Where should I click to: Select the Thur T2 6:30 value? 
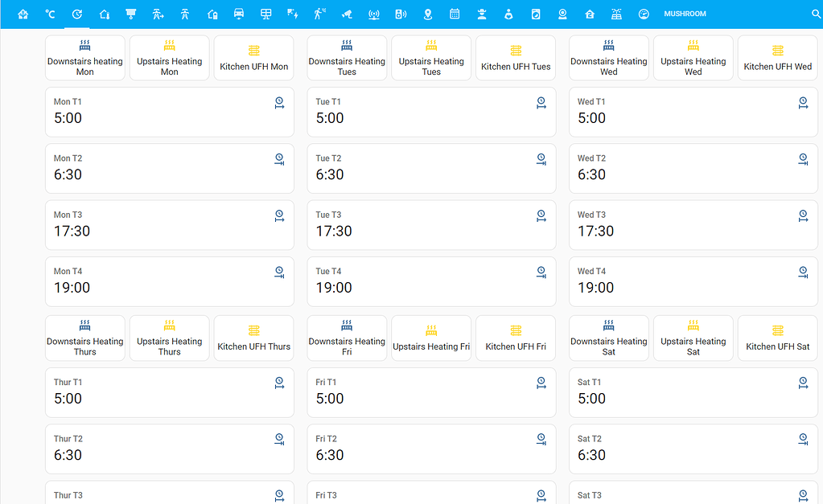tap(68, 455)
